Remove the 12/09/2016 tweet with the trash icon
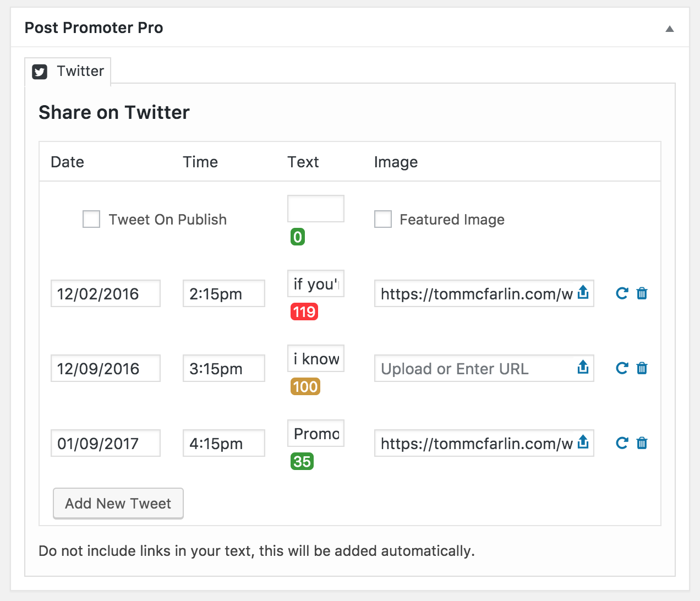Image resolution: width=700 pixels, height=601 pixels. pos(642,368)
